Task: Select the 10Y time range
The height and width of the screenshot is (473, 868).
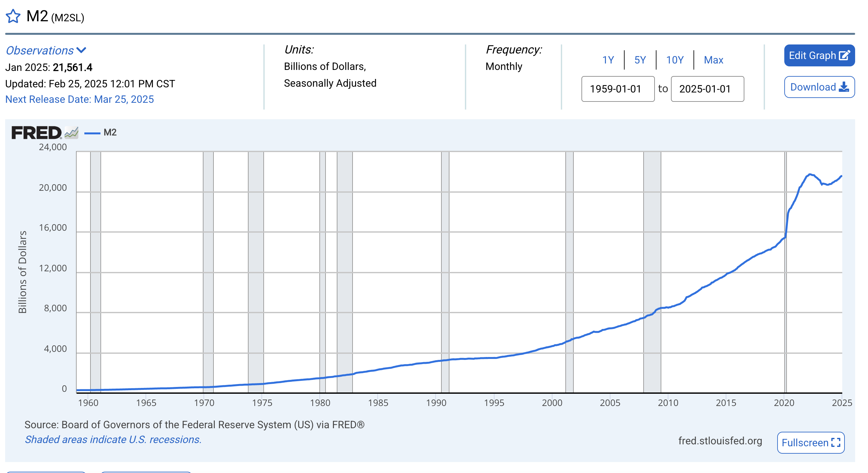Action: pos(675,60)
